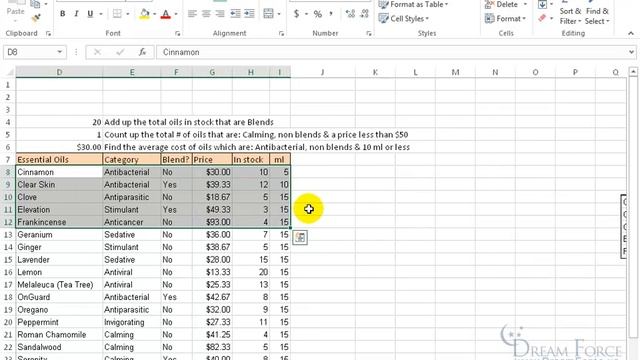Toggle italic formatting
Viewport: 640px width, 360px height.
click(x=76, y=14)
